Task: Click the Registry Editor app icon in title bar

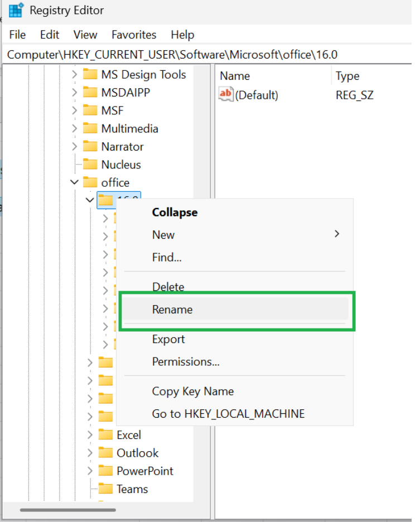Action: [x=16, y=10]
